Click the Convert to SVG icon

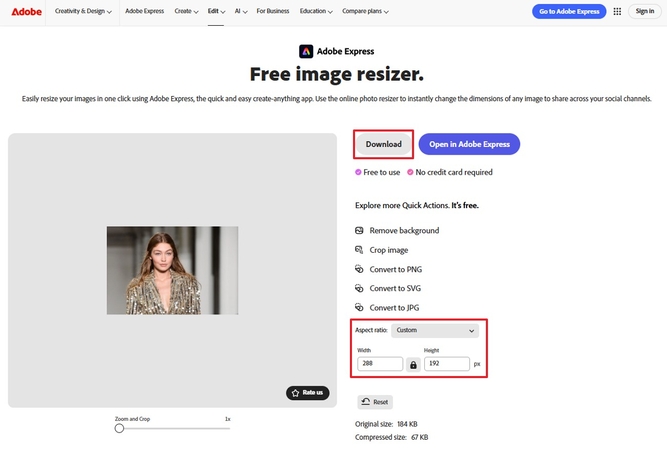(x=359, y=288)
